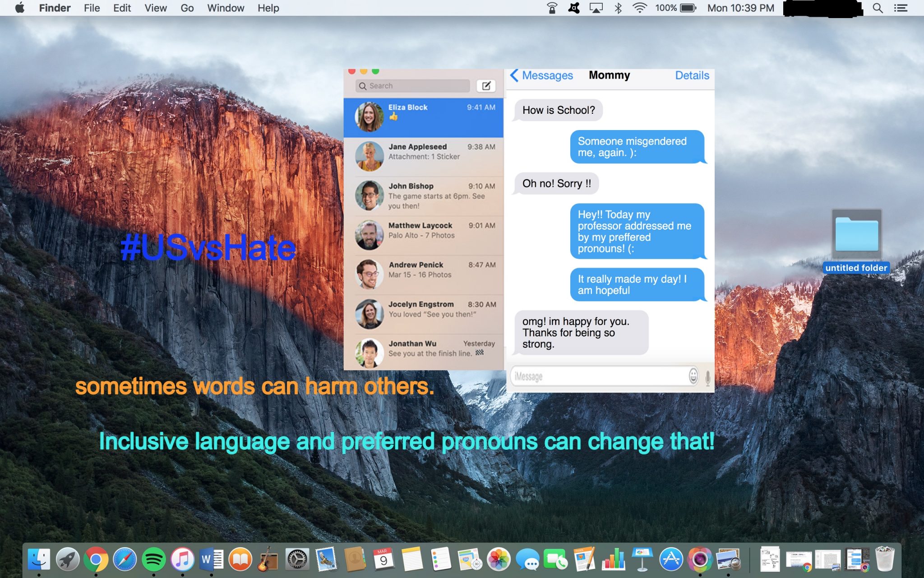The width and height of the screenshot is (924, 578).
Task: Open Contacts address book icon
Action: click(x=355, y=559)
